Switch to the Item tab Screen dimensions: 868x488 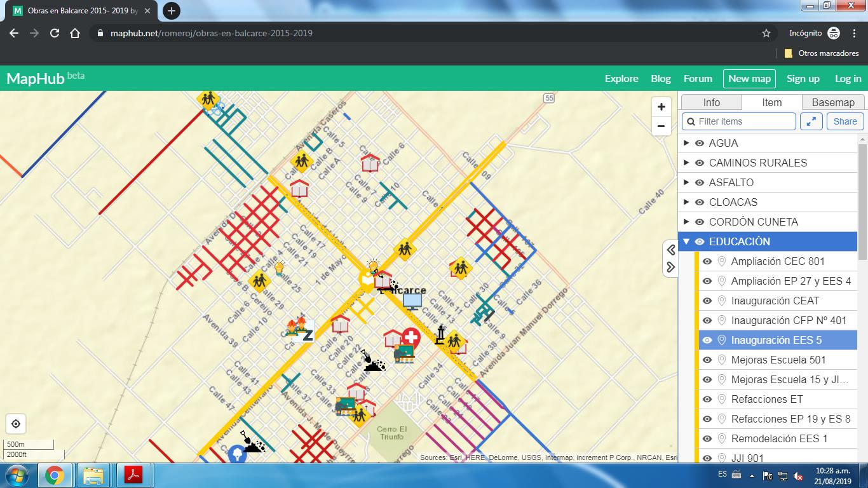[771, 102]
